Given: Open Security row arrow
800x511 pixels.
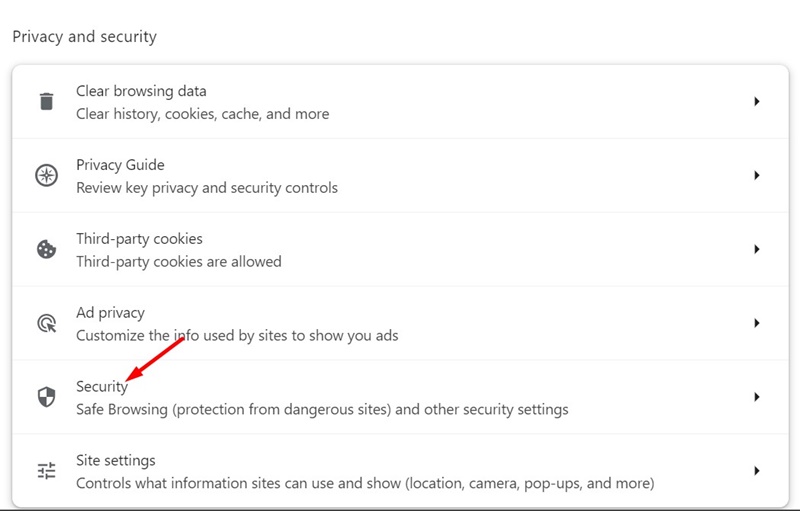Looking at the screenshot, I should [x=757, y=397].
